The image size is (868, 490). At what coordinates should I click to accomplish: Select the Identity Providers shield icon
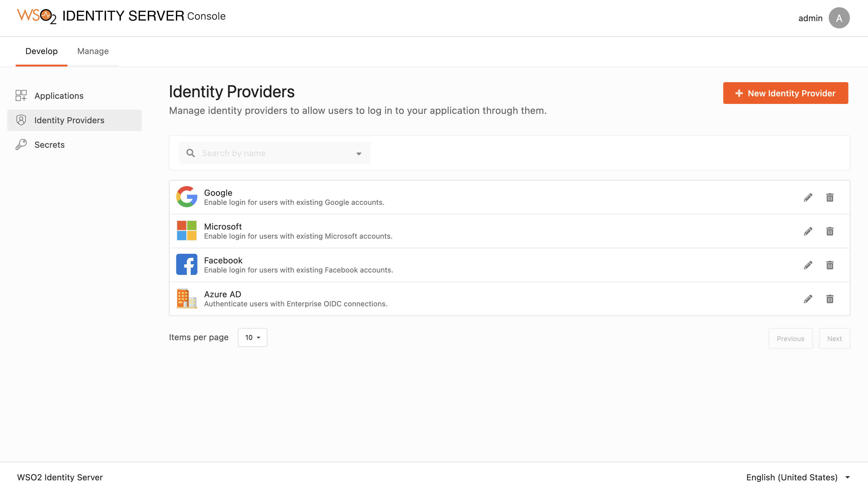21,120
